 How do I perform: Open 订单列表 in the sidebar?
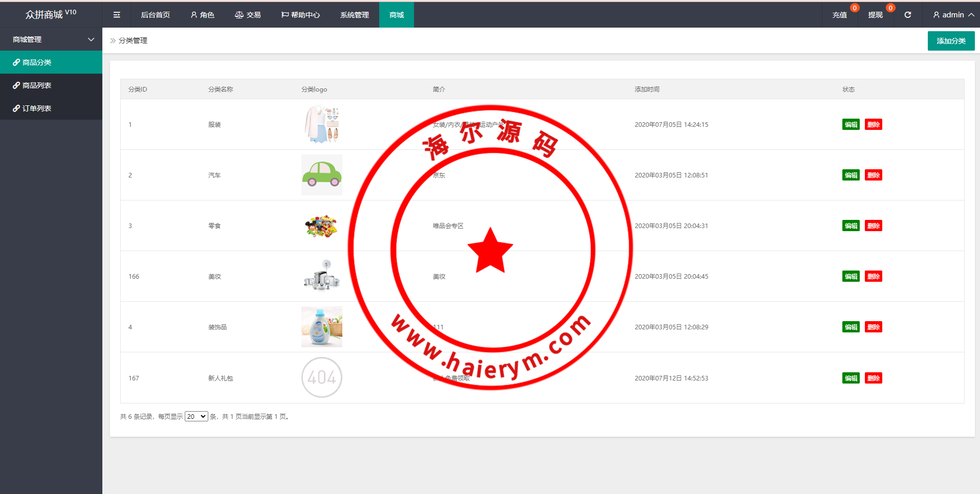(37, 108)
